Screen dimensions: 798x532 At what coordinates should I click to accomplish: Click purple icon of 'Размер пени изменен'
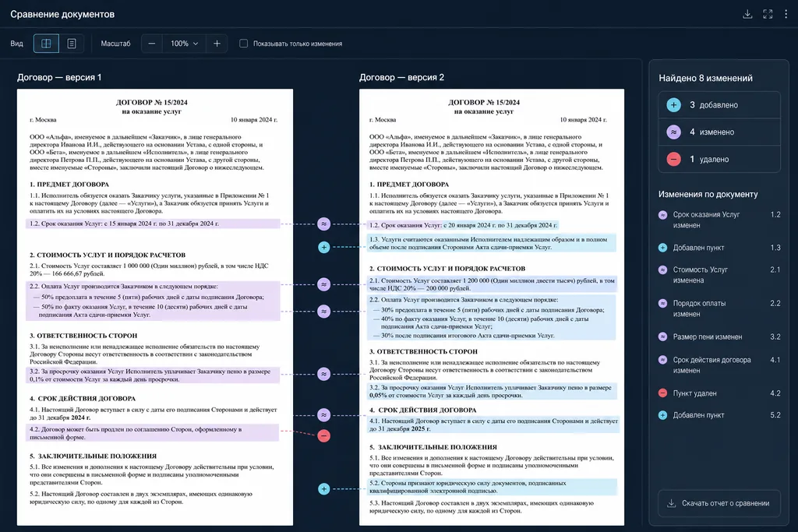662,336
